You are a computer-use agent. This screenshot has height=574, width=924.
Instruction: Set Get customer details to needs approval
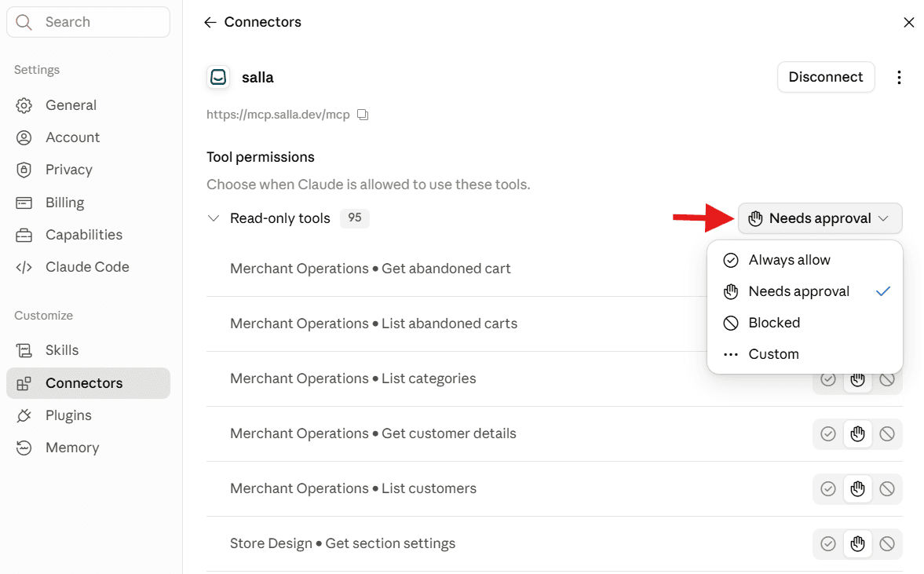857,433
